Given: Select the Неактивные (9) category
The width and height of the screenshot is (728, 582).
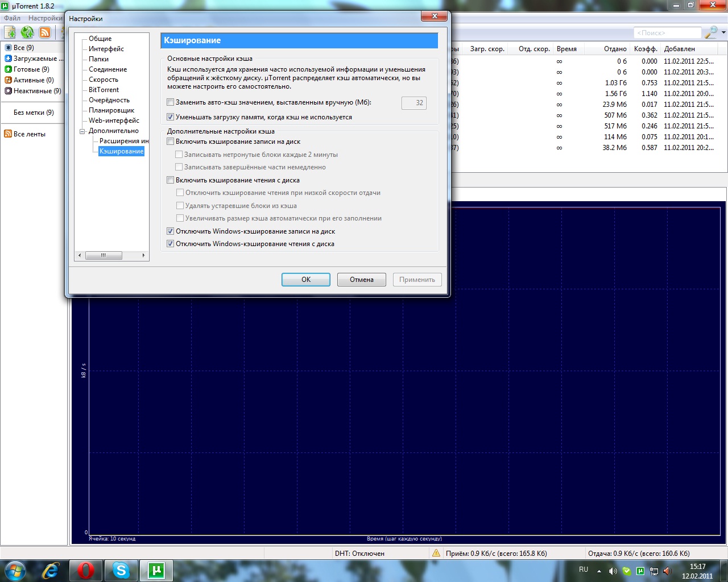Looking at the screenshot, I should pyautogui.click(x=32, y=91).
